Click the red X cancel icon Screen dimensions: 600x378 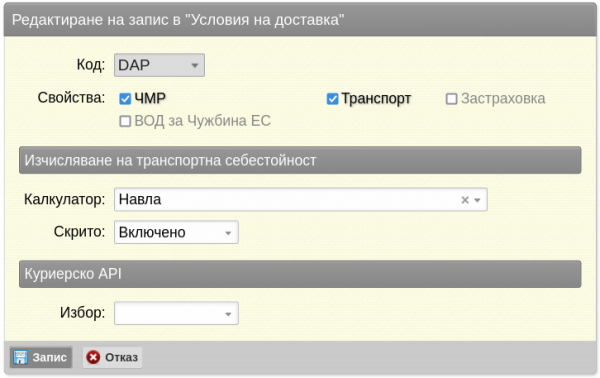click(x=93, y=357)
